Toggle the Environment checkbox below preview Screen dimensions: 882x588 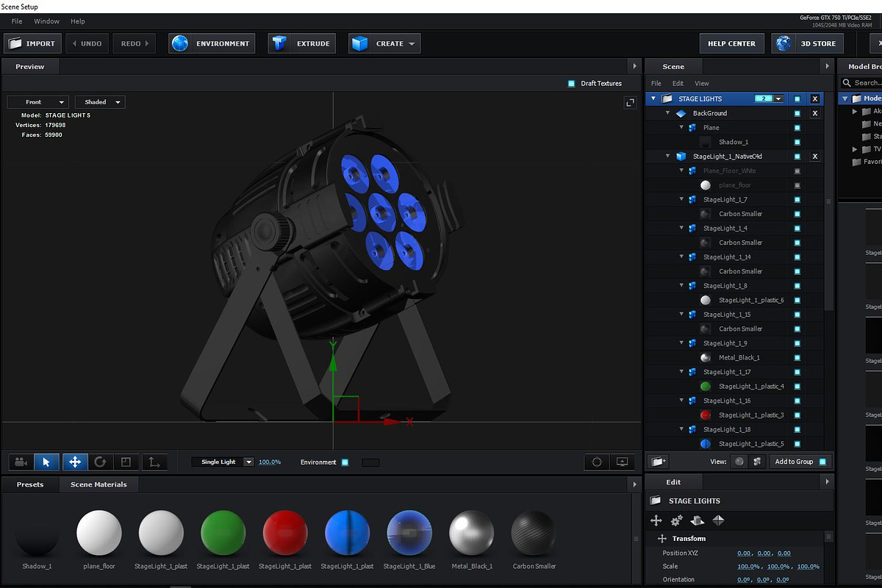click(x=345, y=462)
